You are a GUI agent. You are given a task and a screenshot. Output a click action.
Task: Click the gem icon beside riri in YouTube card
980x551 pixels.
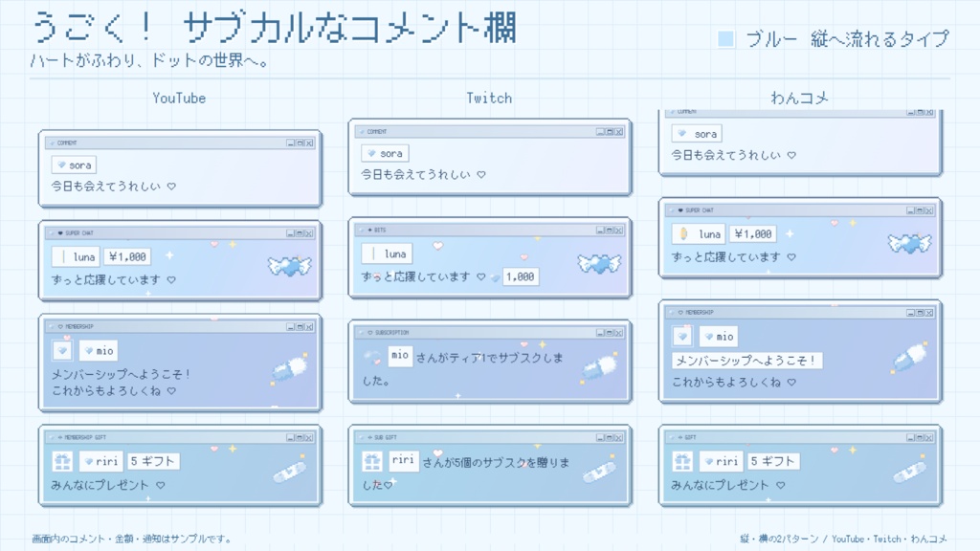pos(89,462)
